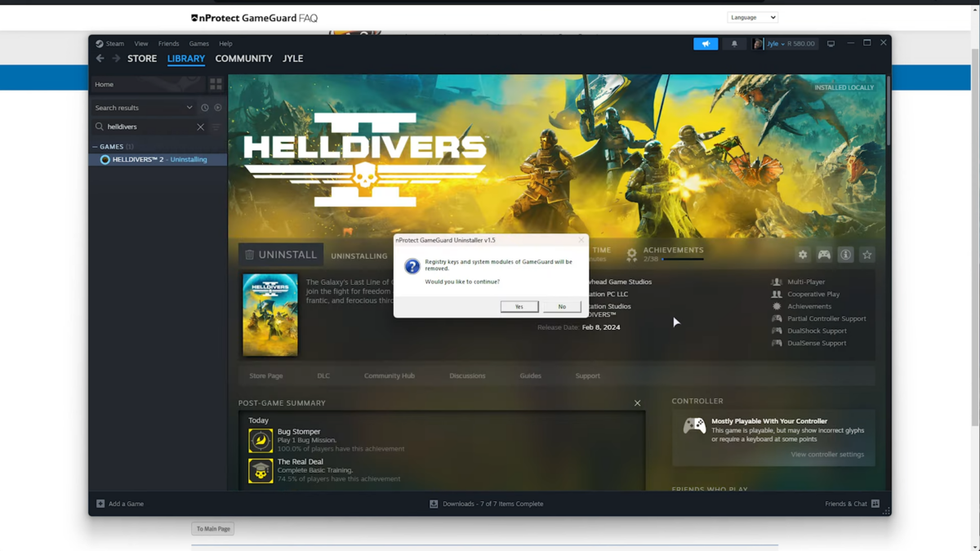Click the Big Picture mode monitor icon
Screen dimensions: 980x551
831,44
